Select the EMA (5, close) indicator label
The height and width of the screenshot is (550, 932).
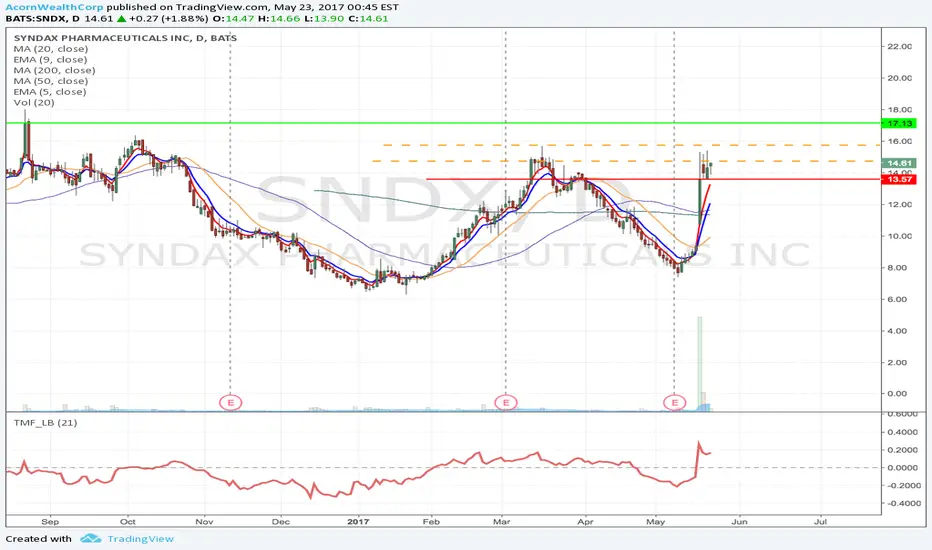point(50,92)
